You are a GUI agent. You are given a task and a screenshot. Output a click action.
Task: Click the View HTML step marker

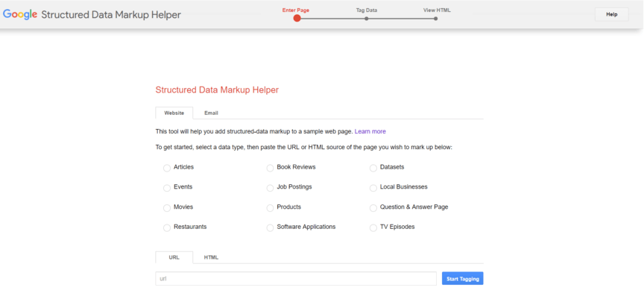click(435, 19)
